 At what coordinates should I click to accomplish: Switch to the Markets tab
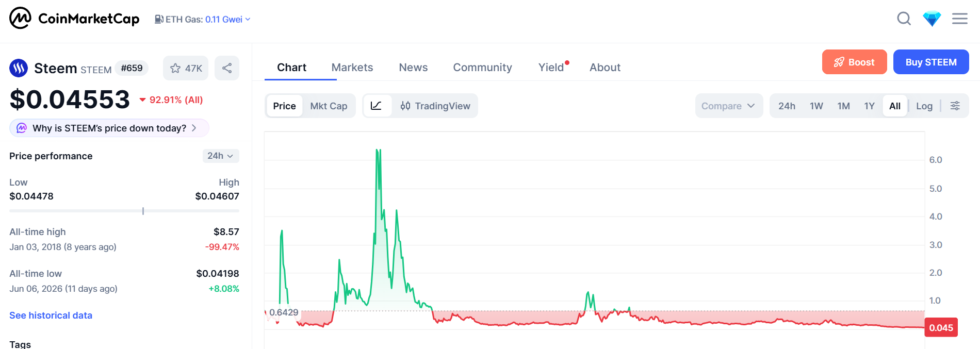[x=352, y=68]
